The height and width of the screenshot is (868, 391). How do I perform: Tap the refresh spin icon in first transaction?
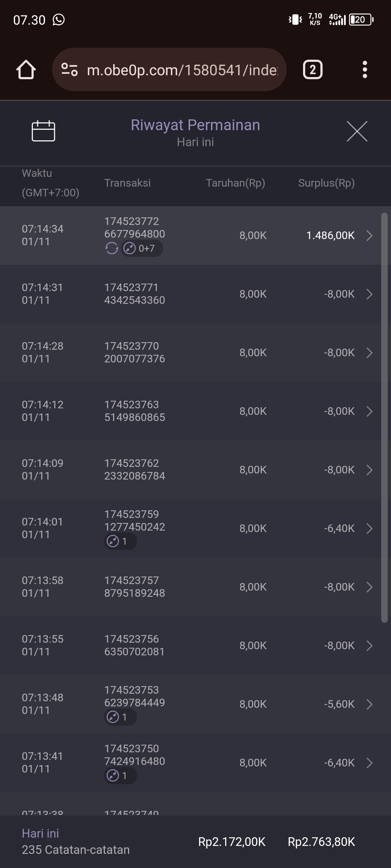112,248
